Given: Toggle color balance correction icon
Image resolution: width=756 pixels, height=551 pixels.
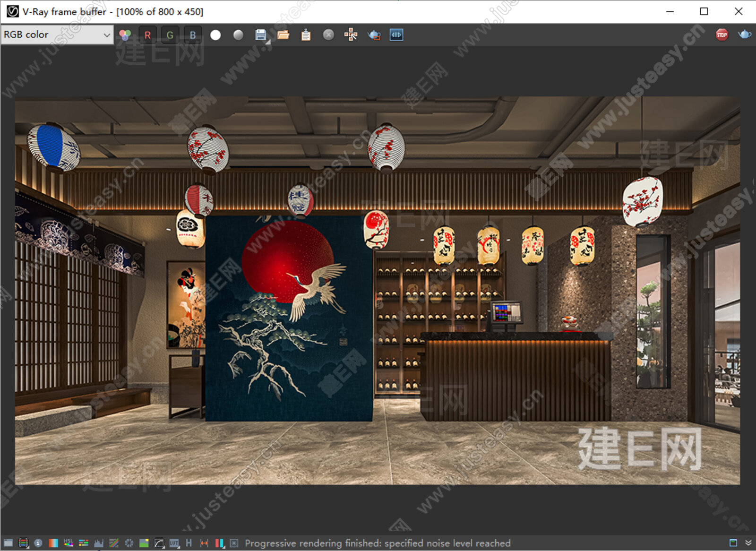Looking at the screenshot, I should (x=84, y=543).
